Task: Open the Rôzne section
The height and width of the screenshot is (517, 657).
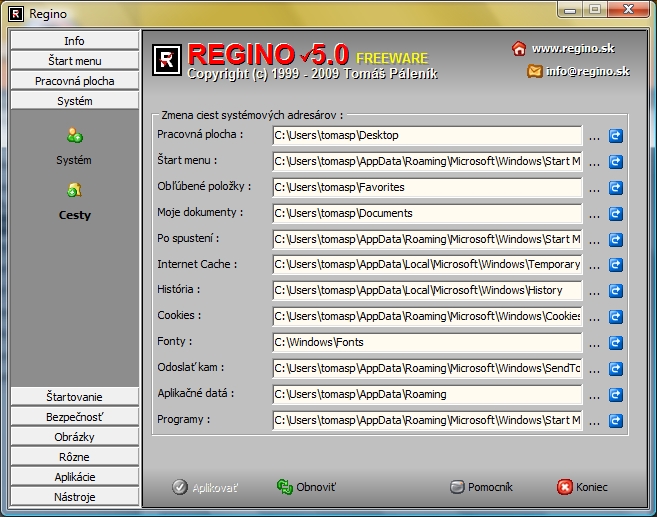Action: (75, 457)
